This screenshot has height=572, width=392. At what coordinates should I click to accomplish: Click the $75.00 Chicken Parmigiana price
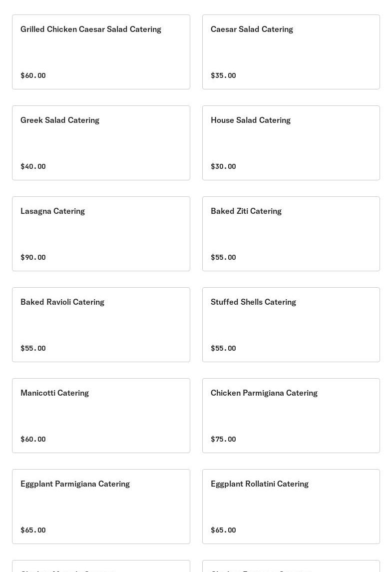[223, 439]
